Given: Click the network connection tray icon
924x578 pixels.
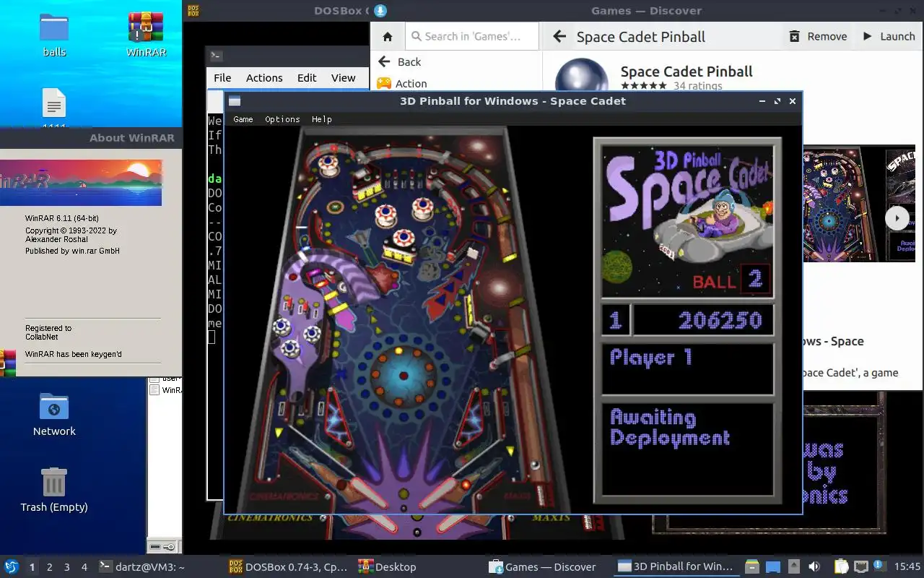Looking at the screenshot, I should [x=861, y=567].
